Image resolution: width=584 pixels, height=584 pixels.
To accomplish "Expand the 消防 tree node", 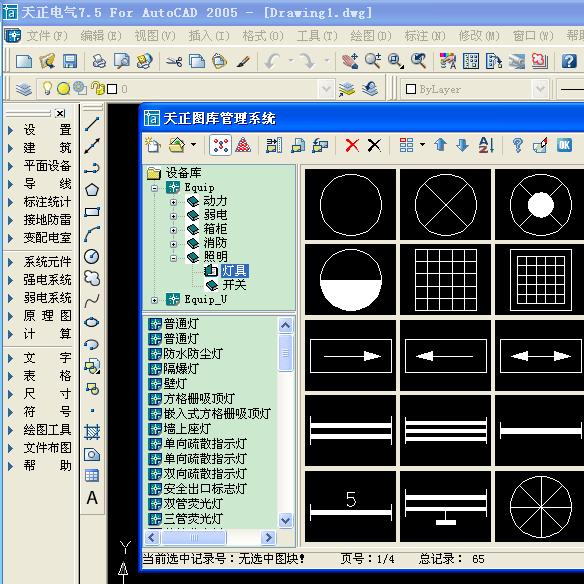I will pos(173,244).
